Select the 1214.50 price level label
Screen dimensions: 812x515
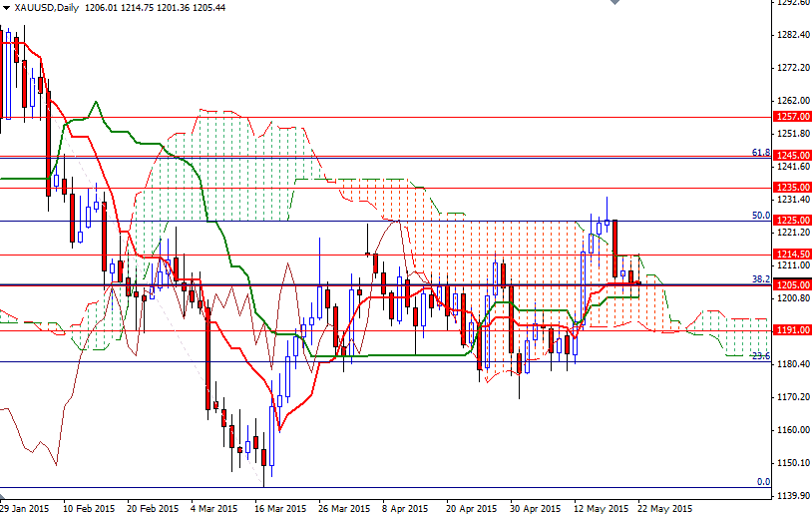tap(793, 255)
